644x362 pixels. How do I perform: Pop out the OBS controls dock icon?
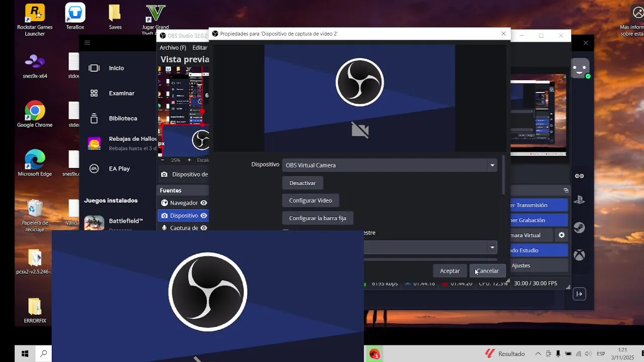(x=566, y=190)
